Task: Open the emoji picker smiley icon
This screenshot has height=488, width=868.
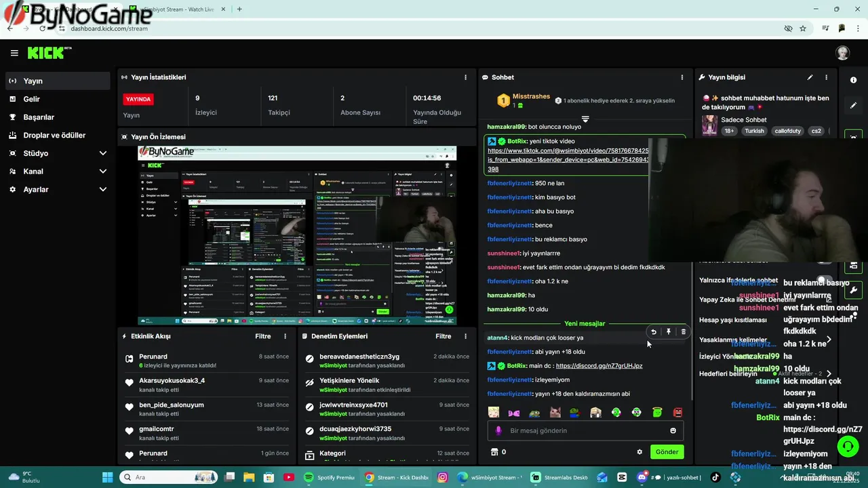Action: (x=673, y=430)
